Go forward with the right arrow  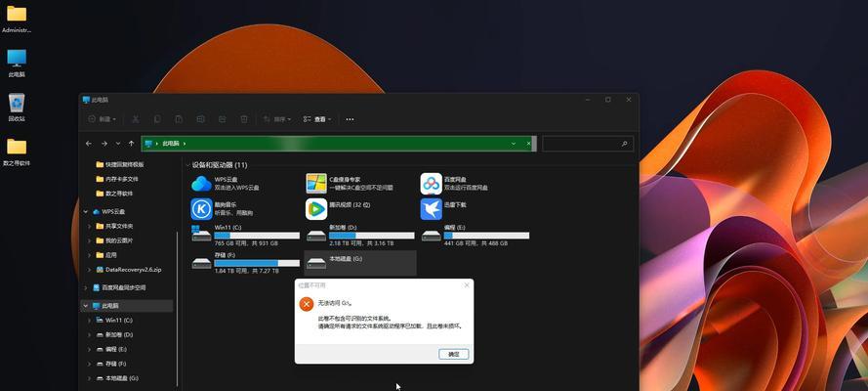pos(104,144)
